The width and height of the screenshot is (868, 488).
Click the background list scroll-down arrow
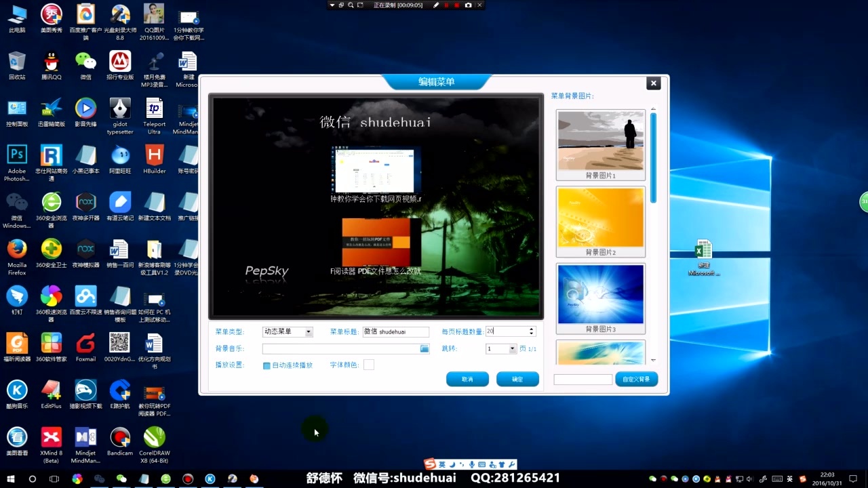[x=654, y=361]
